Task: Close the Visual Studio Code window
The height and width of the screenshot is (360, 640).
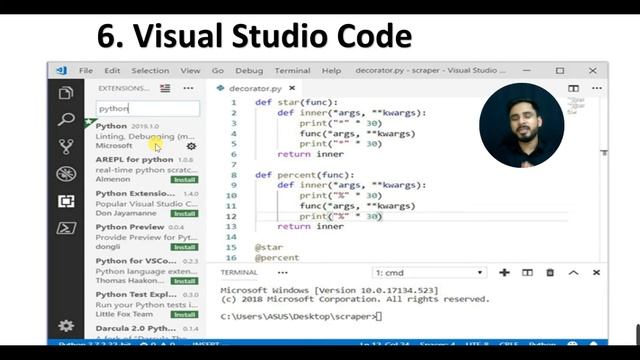Action: 593,71
